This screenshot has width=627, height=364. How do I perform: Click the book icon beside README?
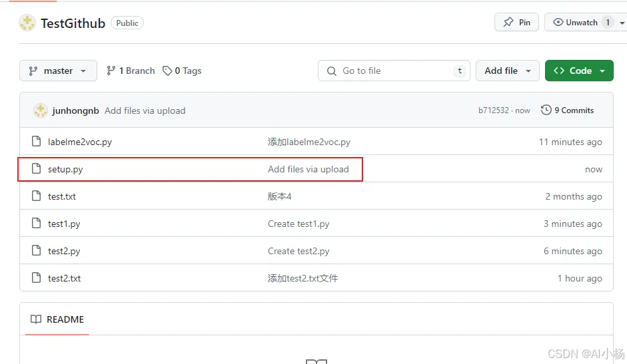point(36,319)
